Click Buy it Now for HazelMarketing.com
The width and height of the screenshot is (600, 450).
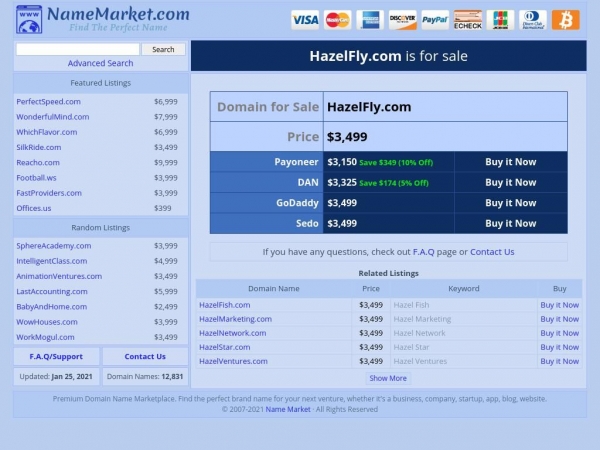[x=559, y=319]
